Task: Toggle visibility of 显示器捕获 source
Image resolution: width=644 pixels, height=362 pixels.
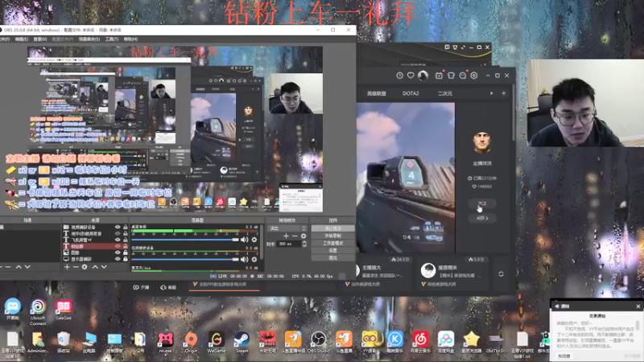Action: pyautogui.click(x=118, y=259)
